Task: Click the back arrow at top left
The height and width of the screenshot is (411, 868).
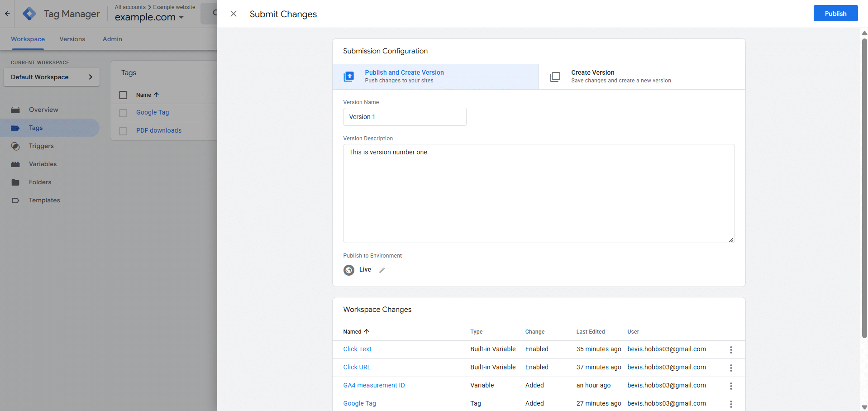Action: [x=7, y=14]
